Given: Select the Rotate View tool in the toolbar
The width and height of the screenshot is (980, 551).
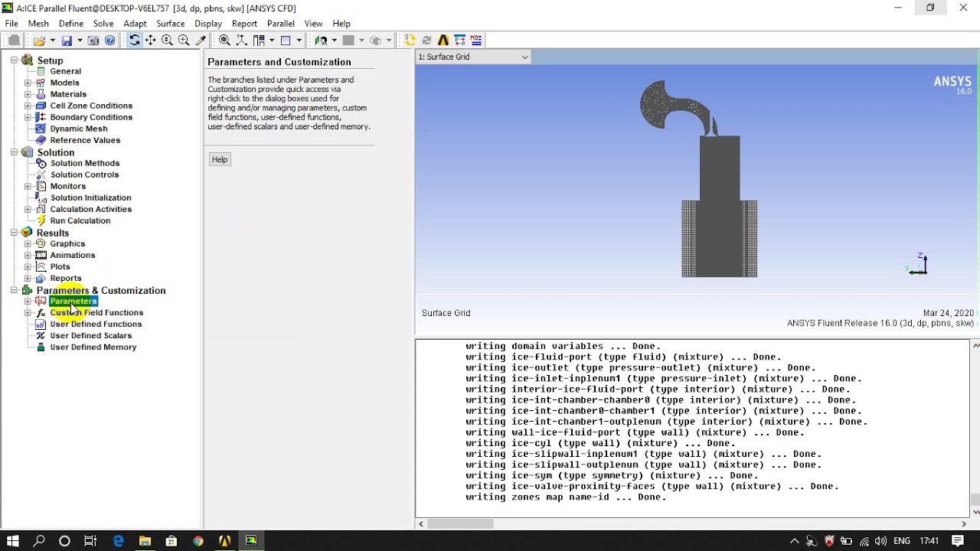Looking at the screenshot, I should coord(134,41).
